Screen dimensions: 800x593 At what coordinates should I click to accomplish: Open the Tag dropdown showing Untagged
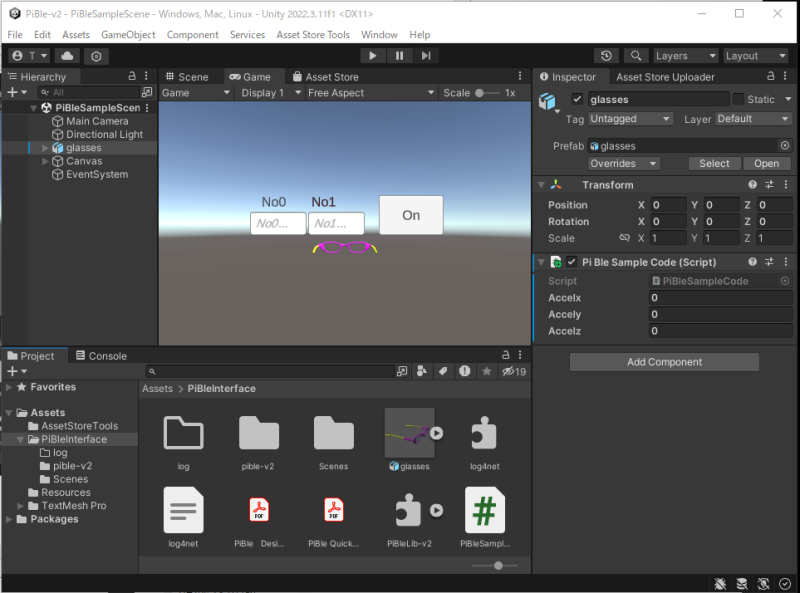[x=631, y=119]
